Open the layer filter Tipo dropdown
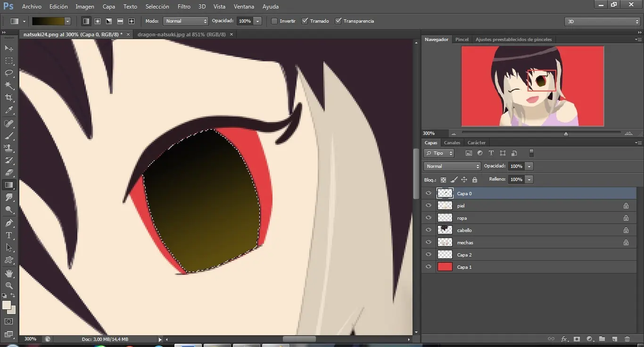644x347 pixels. pos(439,153)
